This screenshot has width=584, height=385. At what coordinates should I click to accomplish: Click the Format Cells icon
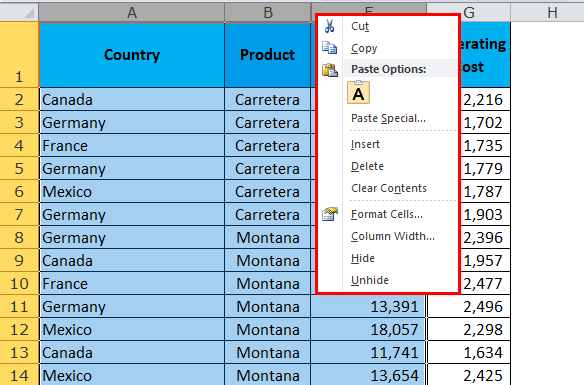click(330, 214)
